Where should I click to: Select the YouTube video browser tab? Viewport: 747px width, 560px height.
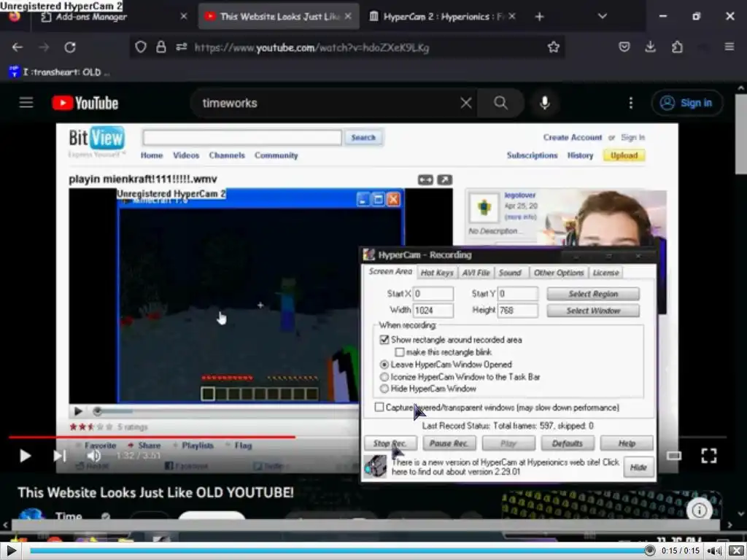click(279, 17)
